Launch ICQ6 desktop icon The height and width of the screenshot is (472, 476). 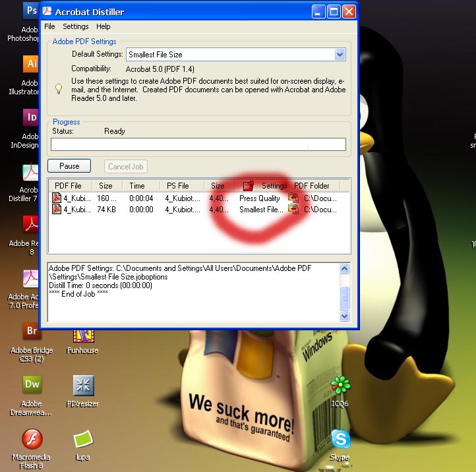340,385
